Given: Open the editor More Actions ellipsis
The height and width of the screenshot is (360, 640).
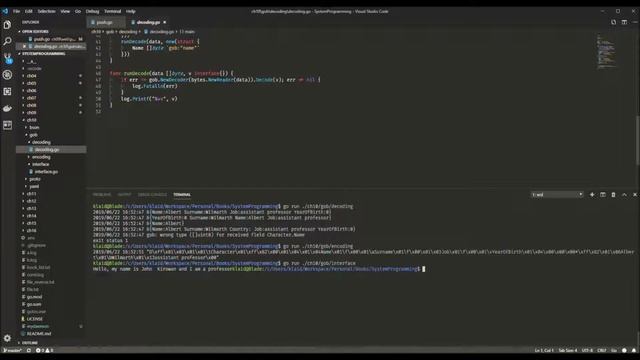Looking at the screenshot, I should (635, 22).
